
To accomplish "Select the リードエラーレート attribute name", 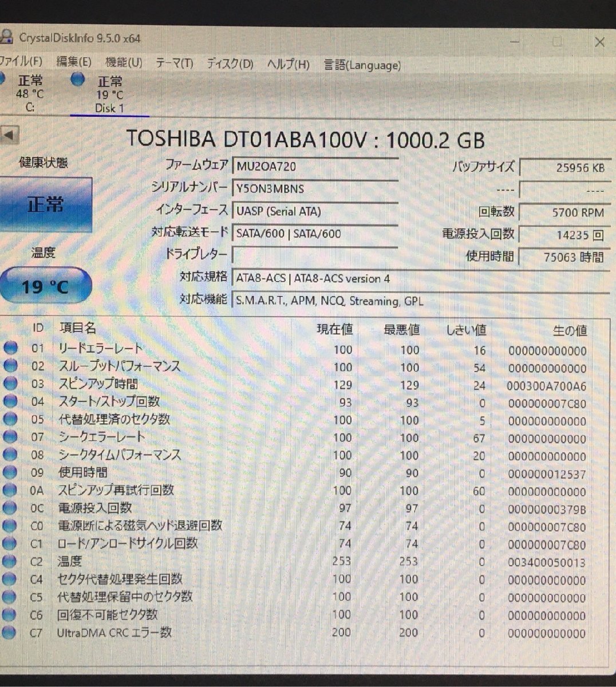I will [100, 348].
